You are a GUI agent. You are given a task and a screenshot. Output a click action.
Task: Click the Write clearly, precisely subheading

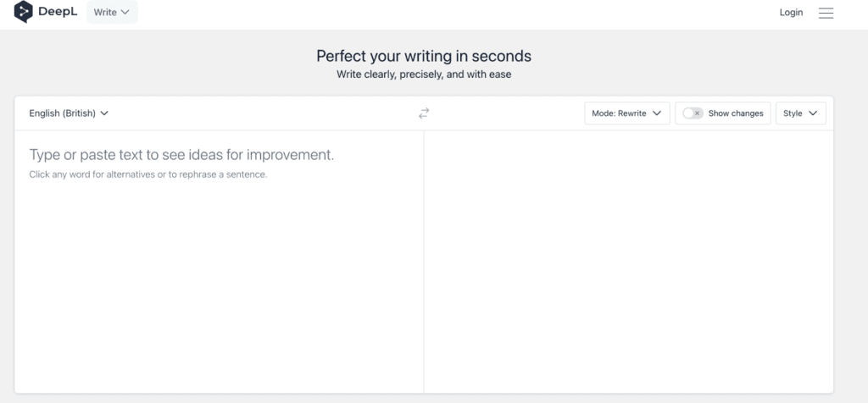click(x=424, y=74)
